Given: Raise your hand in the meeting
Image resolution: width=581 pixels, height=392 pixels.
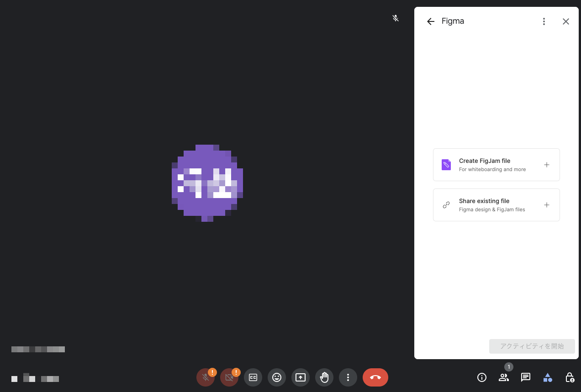Looking at the screenshot, I should click(324, 377).
